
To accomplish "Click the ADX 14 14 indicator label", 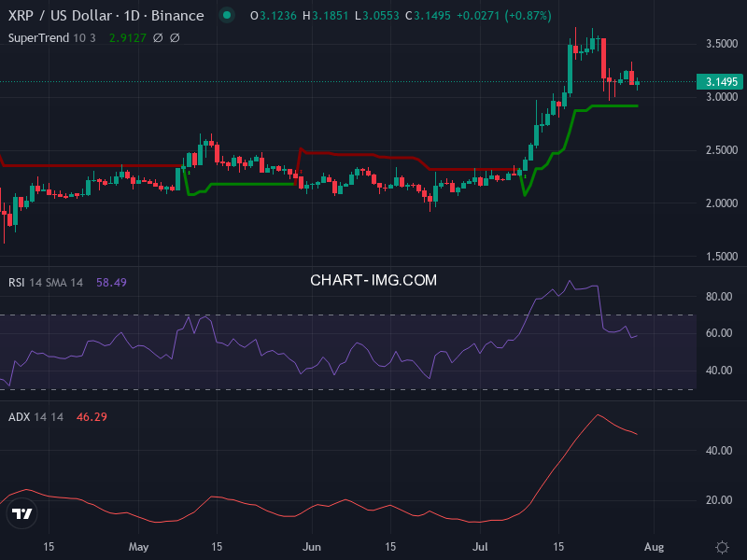I will coord(35,417).
